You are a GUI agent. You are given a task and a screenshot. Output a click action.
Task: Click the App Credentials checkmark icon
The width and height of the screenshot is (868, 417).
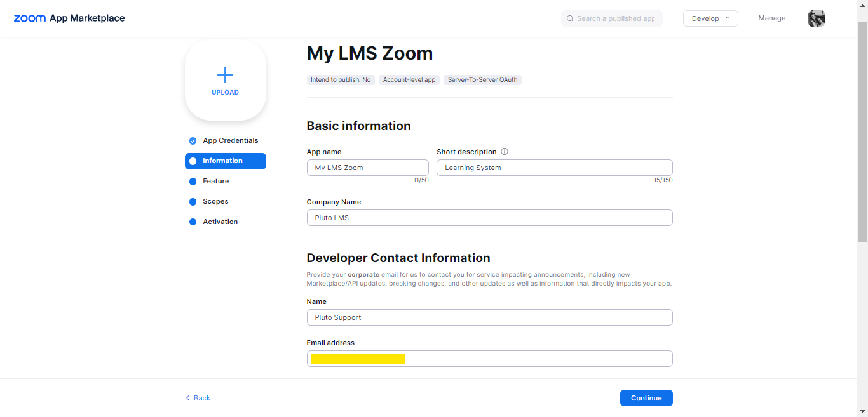click(x=193, y=141)
